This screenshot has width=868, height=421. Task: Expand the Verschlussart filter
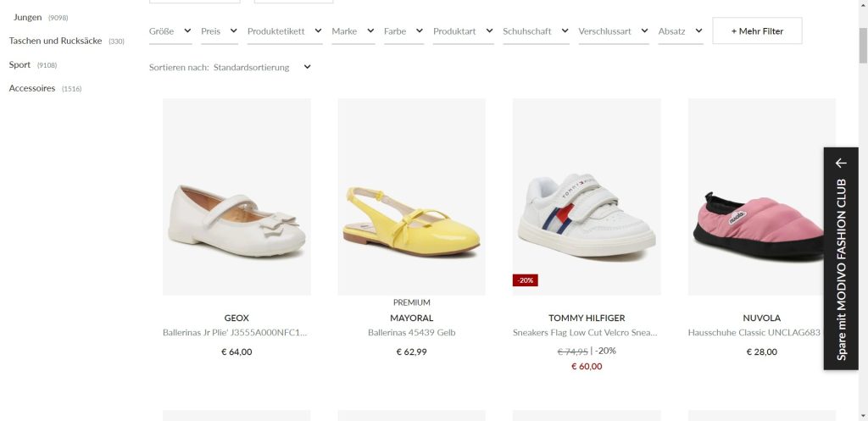point(613,31)
